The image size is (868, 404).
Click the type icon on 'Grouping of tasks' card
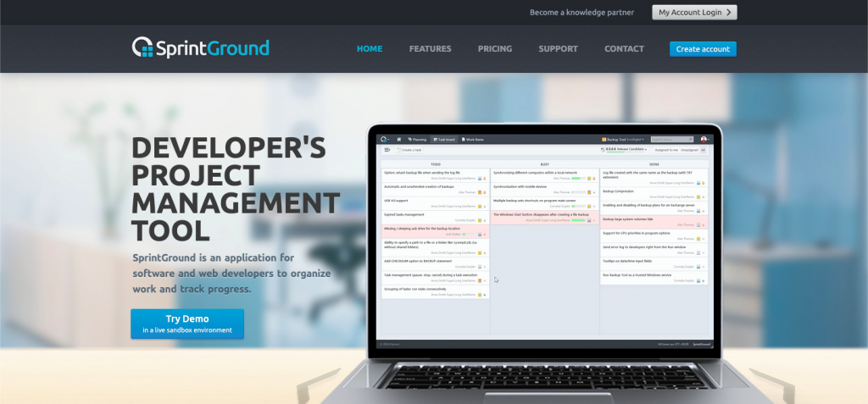point(480,295)
